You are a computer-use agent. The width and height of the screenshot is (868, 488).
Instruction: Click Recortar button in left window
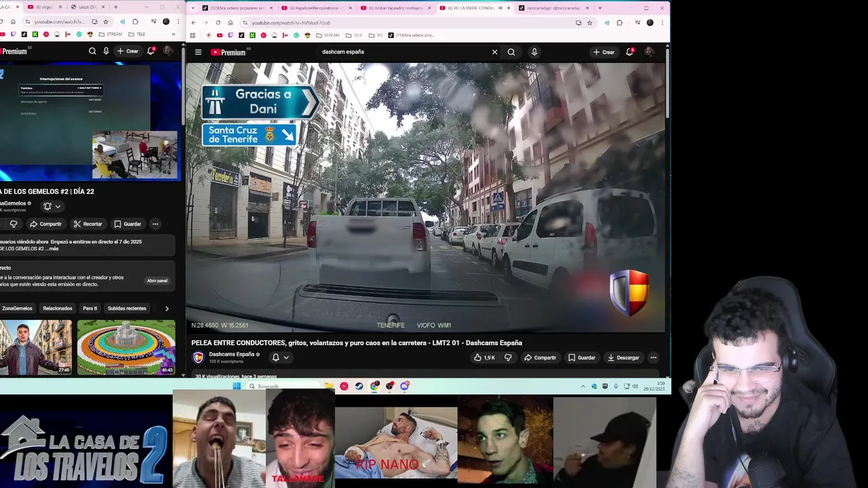click(x=88, y=224)
